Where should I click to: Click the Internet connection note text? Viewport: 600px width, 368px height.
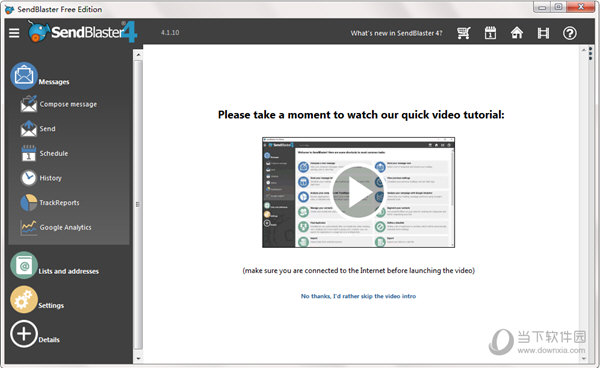(x=359, y=270)
